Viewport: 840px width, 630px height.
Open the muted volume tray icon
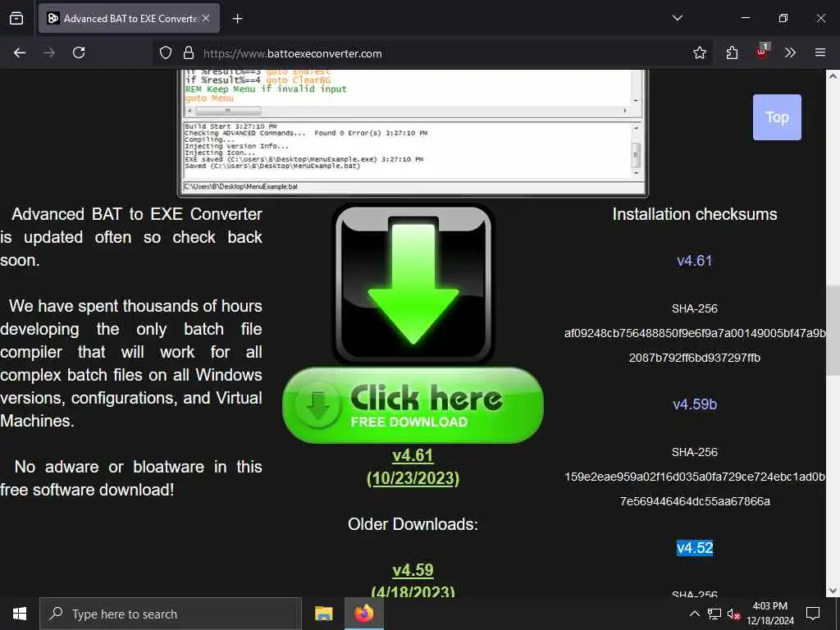(734, 614)
